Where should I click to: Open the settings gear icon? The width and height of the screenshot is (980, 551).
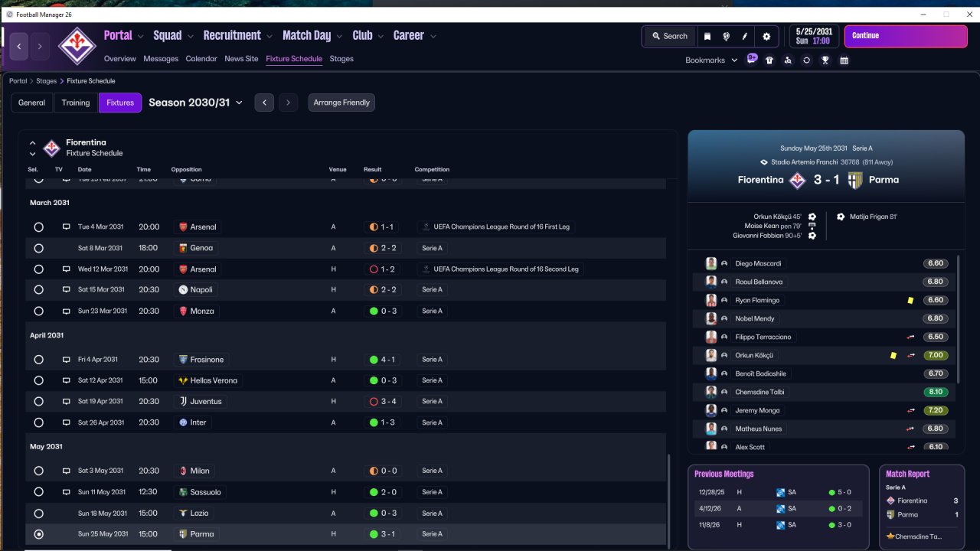click(766, 36)
